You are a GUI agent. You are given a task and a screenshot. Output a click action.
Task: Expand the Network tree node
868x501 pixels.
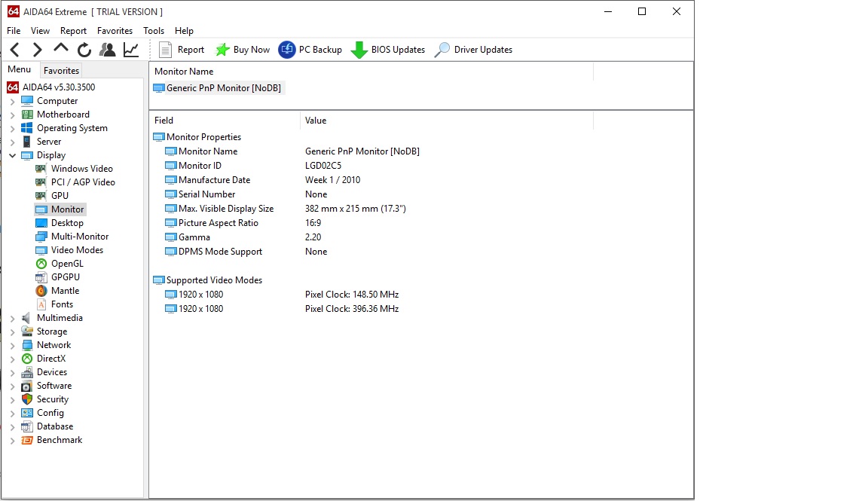click(x=13, y=346)
